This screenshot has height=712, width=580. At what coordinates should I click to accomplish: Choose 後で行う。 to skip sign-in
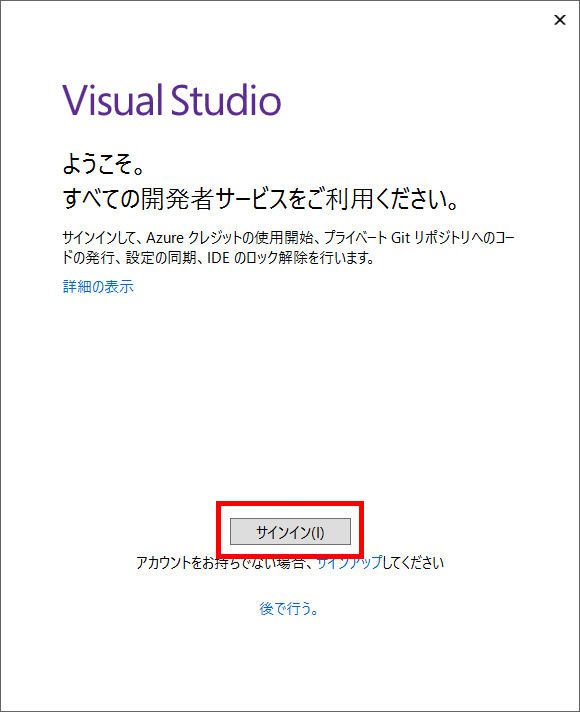(289, 608)
